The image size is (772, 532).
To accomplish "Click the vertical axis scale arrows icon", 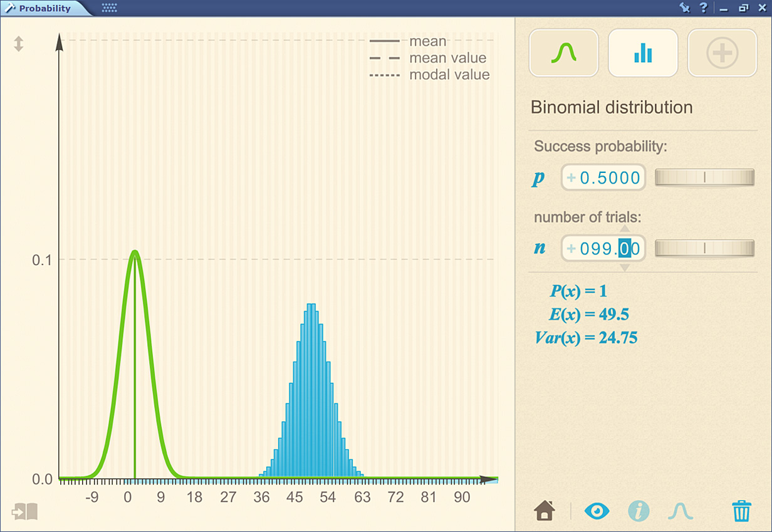I will [19, 44].
